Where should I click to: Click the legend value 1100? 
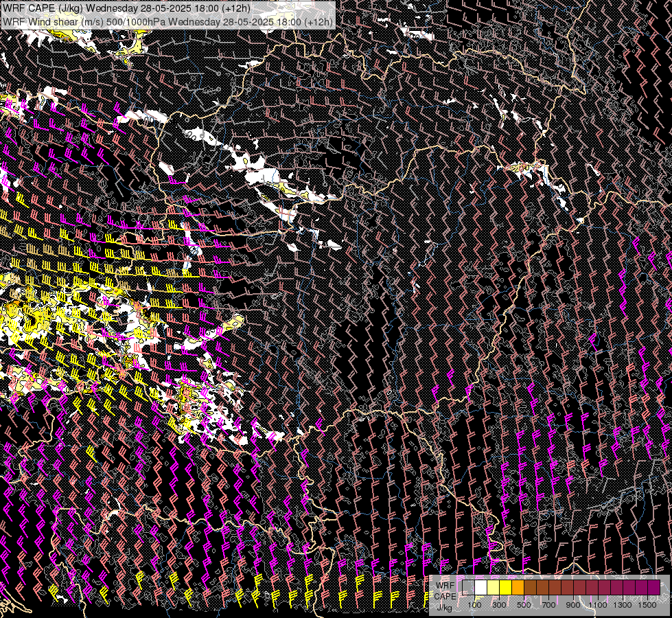[x=597, y=605]
